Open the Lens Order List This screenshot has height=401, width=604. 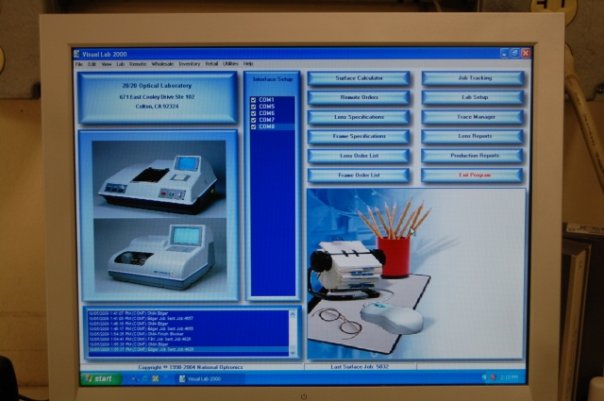[x=359, y=156]
